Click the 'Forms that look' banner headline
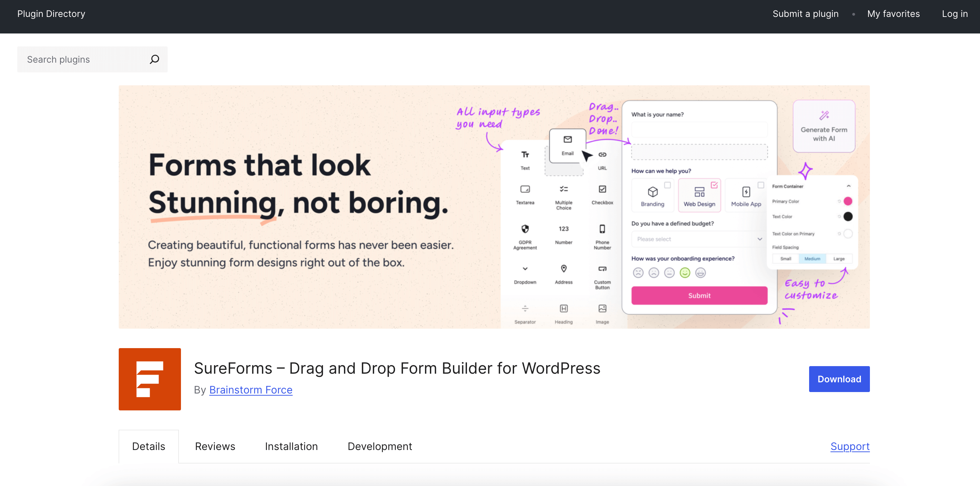Screen dimensions: 980x486 [259, 165]
